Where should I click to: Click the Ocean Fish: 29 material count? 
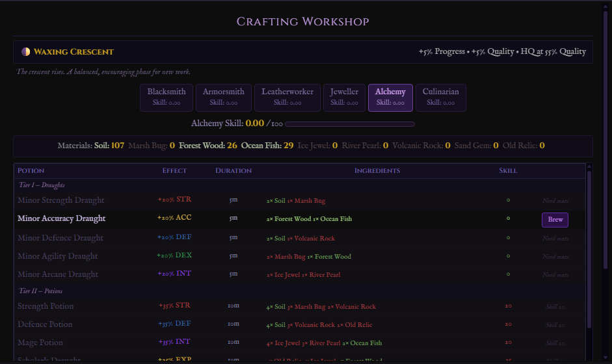click(x=267, y=146)
